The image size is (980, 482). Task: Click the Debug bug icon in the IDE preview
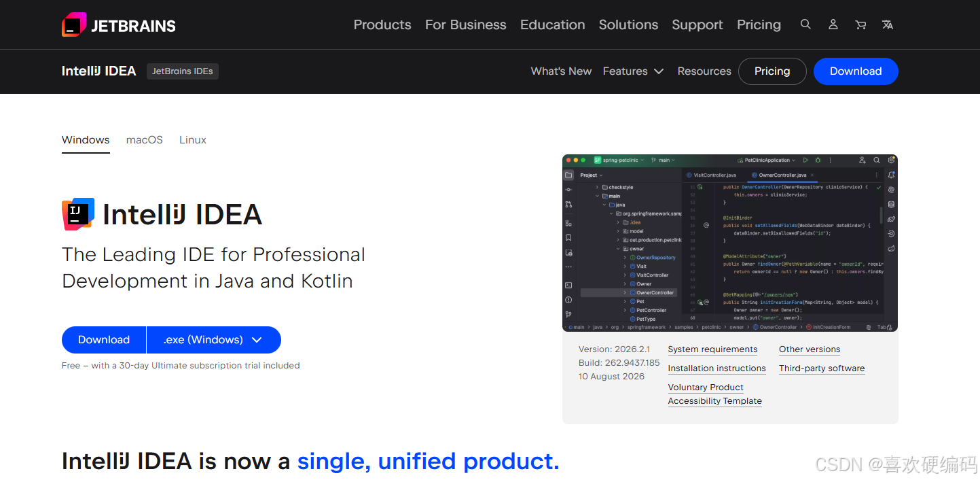818,160
